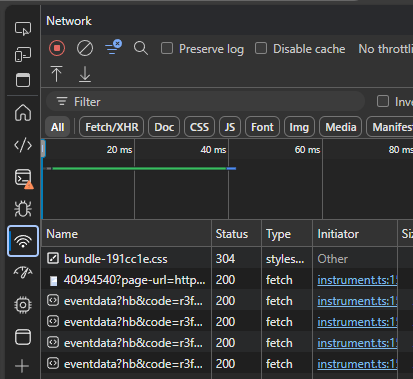Open the Application tool window icon
Screen dimensions: 413x379
coord(23,337)
